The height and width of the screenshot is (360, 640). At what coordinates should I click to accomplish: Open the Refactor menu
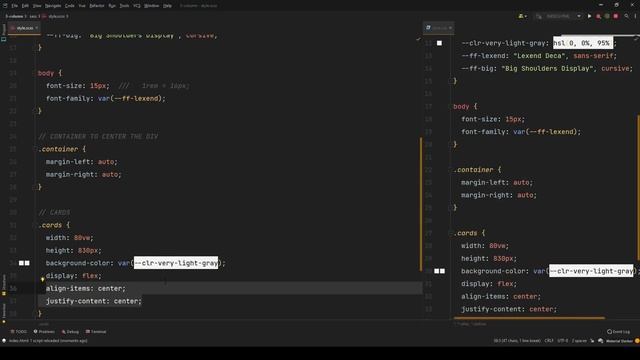(x=97, y=6)
